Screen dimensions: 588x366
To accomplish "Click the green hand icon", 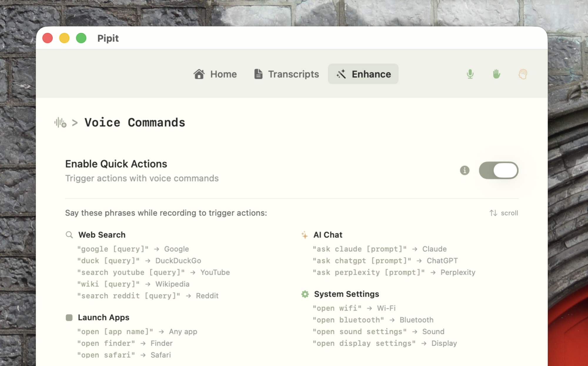I will [x=496, y=74].
